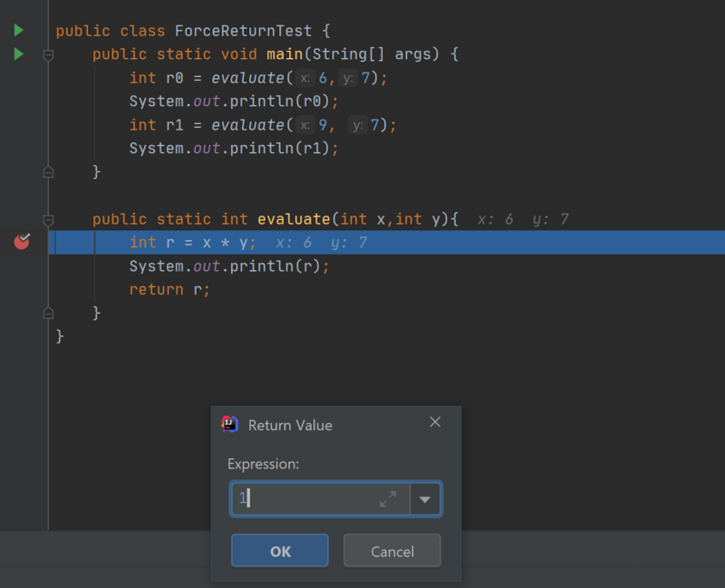The height and width of the screenshot is (588, 725).
Task: Click the 'x:' parameter hint before 9
Action: tap(305, 125)
